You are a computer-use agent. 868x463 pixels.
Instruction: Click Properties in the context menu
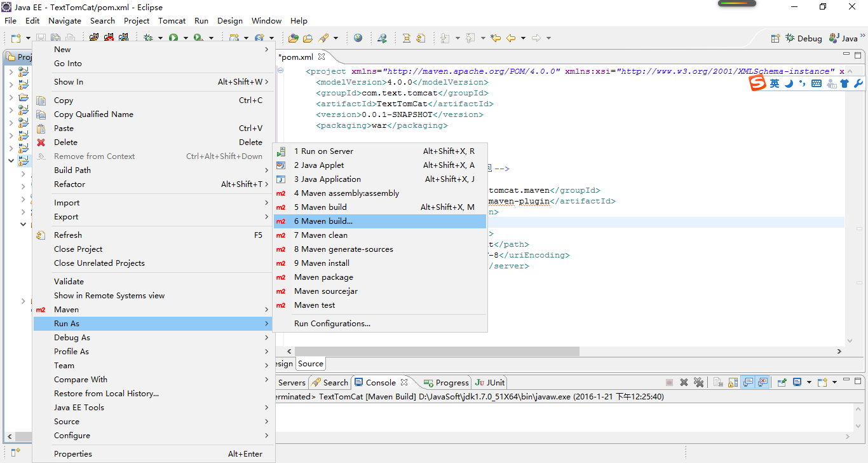coord(154,454)
